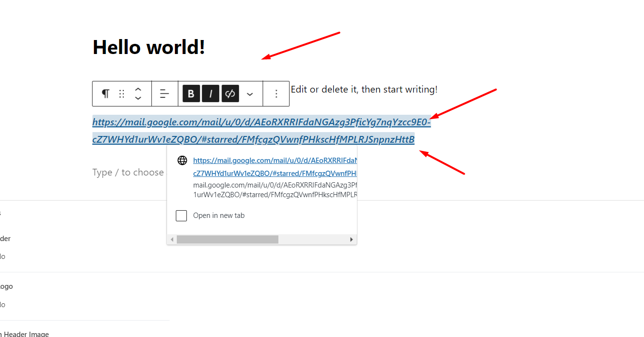Image resolution: width=644 pixels, height=337 pixels.
Task: Click the unlink icon in block toolbar
Action: click(230, 94)
